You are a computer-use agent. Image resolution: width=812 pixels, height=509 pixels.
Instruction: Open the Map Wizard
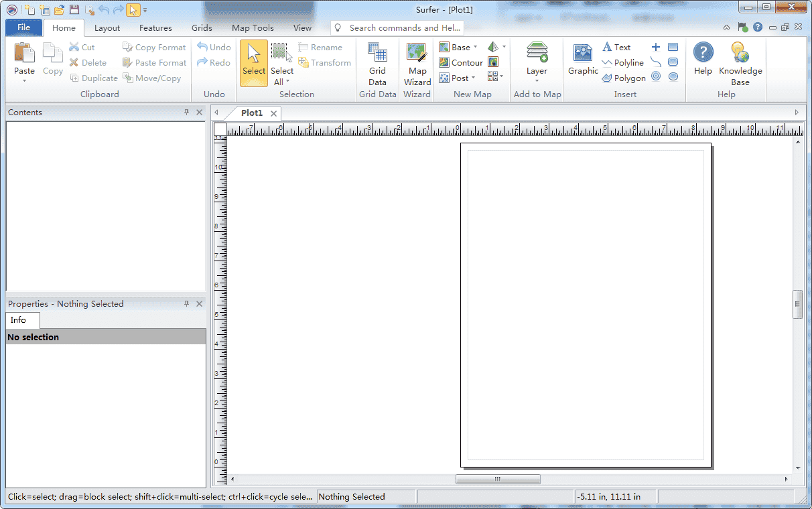click(x=417, y=64)
